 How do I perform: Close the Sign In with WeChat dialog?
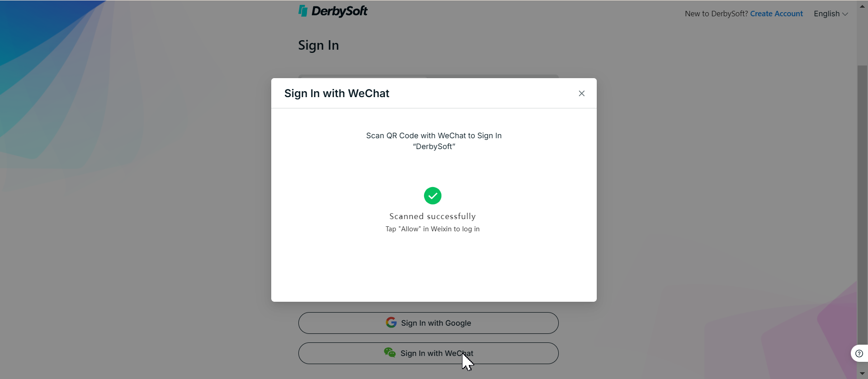pyautogui.click(x=582, y=94)
